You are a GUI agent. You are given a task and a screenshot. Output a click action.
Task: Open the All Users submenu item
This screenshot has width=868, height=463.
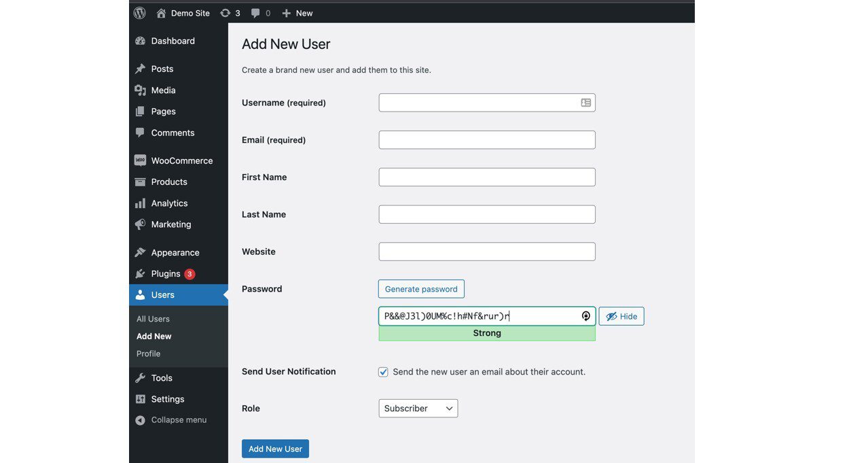pyautogui.click(x=153, y=319)
